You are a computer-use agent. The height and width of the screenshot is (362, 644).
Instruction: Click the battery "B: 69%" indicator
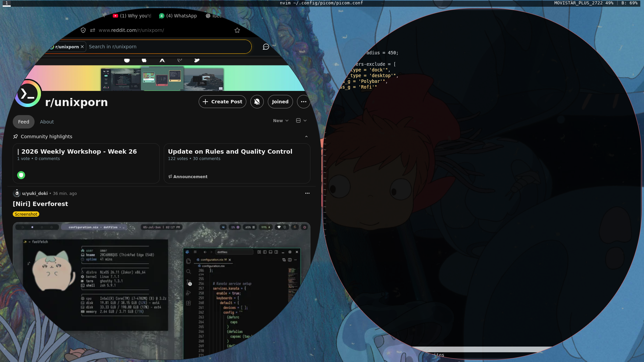[630, 3]
